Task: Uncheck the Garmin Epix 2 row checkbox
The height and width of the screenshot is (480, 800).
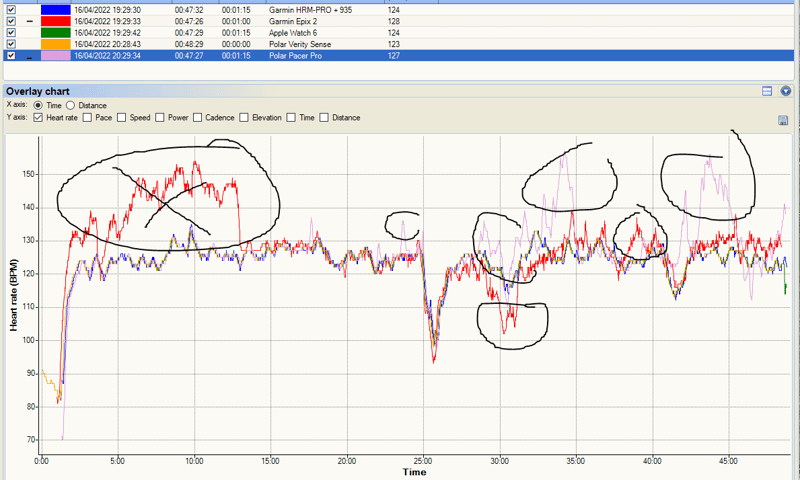Action: tap(11, 21)
